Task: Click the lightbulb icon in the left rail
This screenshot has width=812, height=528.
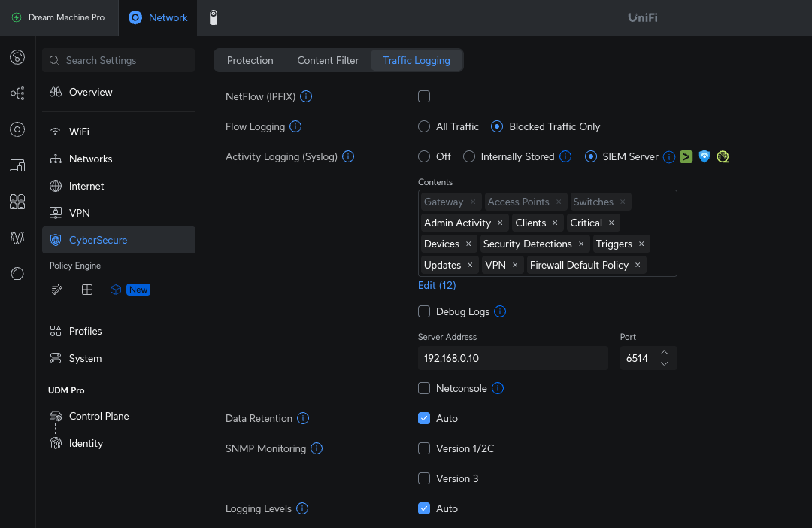Action: (x=17, y=274)
